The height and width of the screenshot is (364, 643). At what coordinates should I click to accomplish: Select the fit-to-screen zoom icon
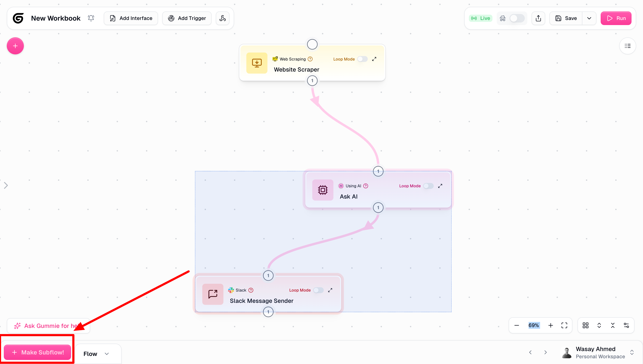click(564, 325)
